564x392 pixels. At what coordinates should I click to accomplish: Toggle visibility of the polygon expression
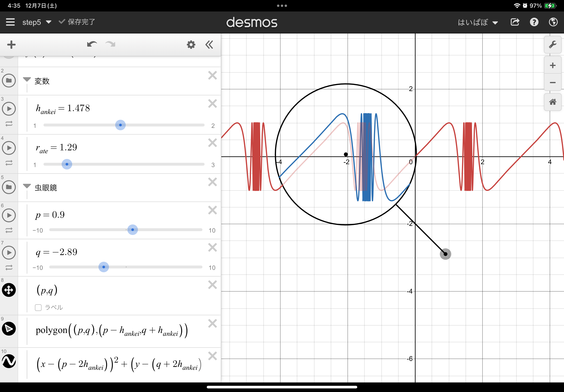click(9, 329)
